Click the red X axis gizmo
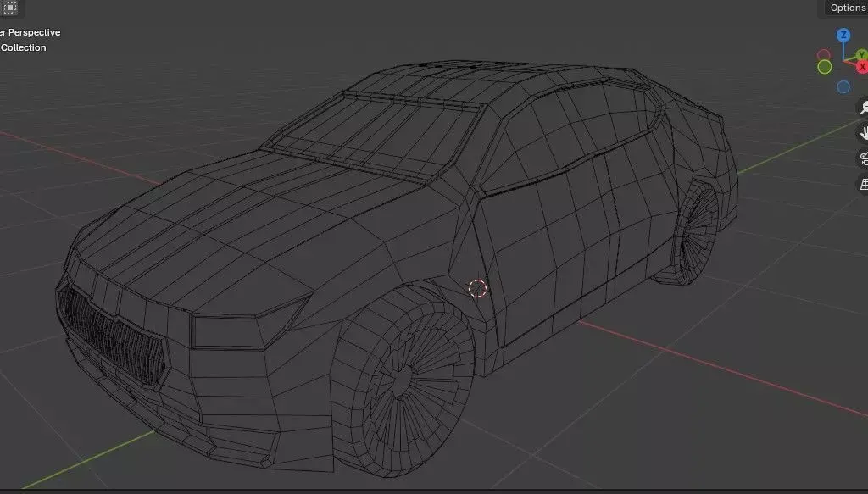868x494 pixels. (x=862, y=67)
